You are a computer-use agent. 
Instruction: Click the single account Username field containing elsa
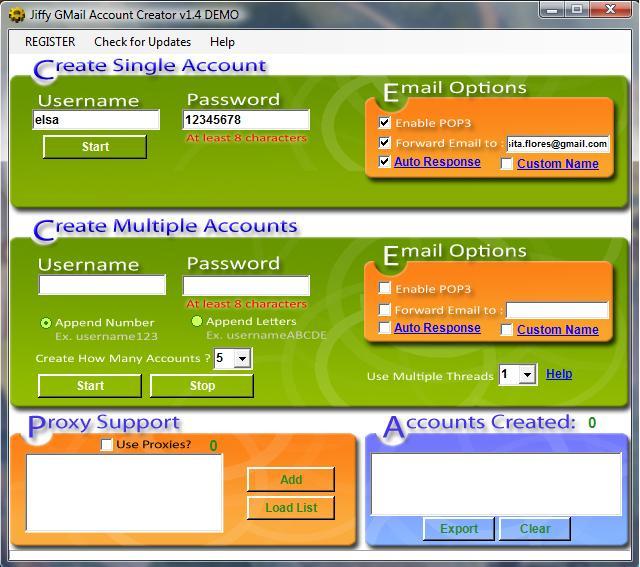point(96,120)
